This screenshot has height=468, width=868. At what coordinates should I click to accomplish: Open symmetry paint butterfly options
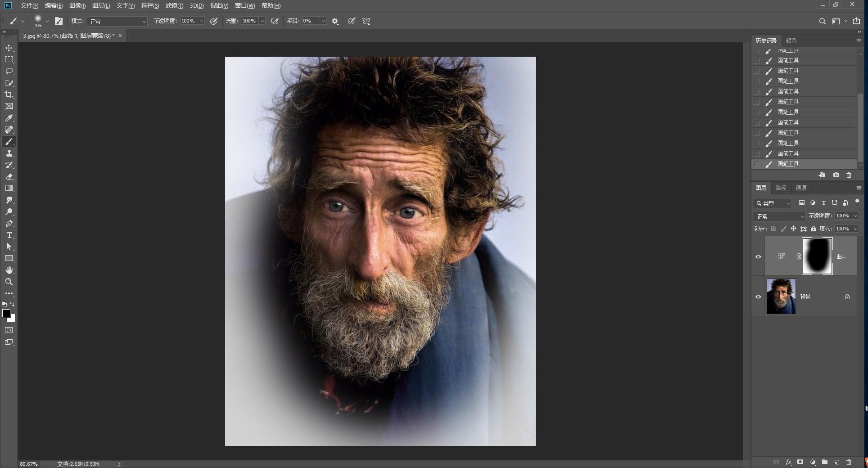coord(366,21)
